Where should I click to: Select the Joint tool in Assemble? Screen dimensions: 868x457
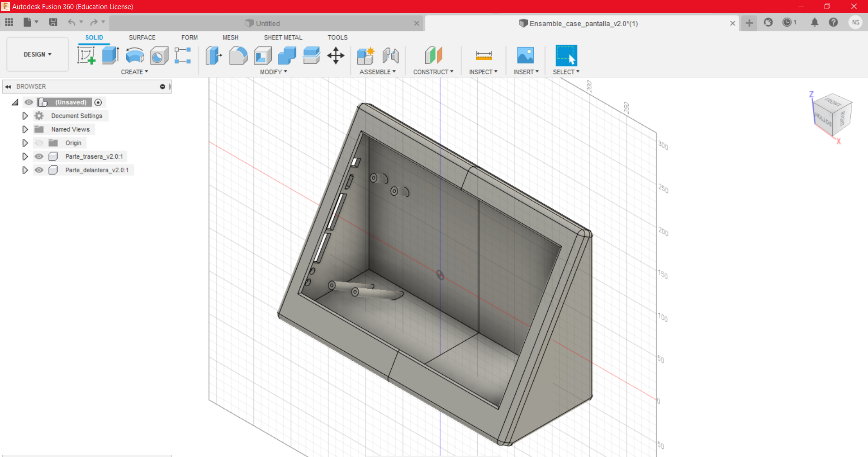[x=390, y=55]
